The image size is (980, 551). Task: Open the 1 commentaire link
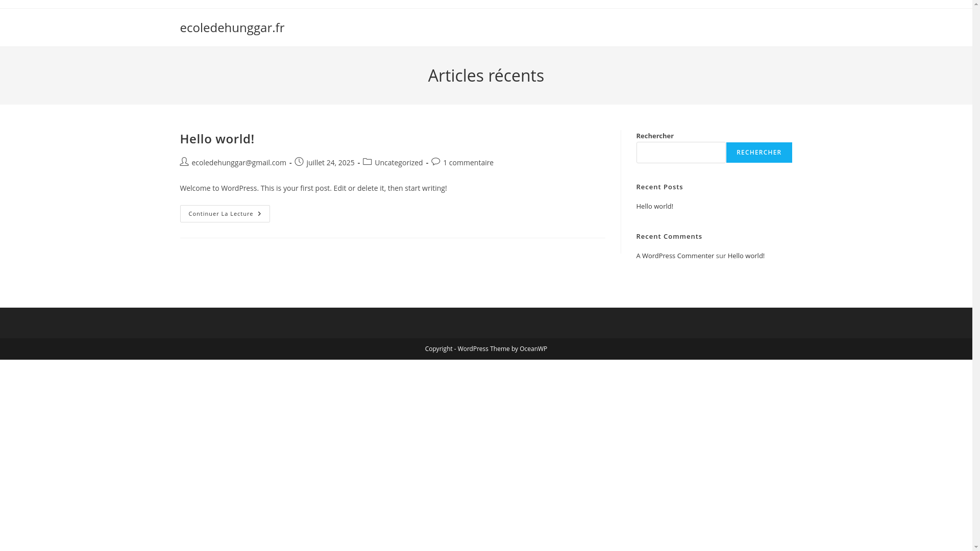coord(468,163)
